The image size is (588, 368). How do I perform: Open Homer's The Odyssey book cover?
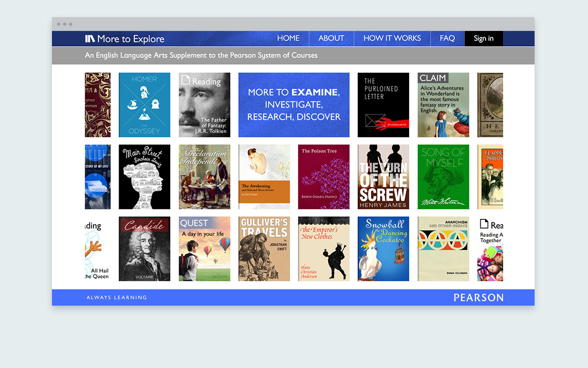pos(145,105)
